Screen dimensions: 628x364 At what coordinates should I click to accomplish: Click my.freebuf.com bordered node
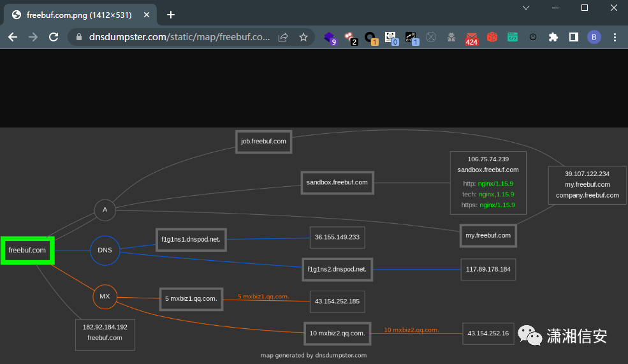tap(488, 236)
